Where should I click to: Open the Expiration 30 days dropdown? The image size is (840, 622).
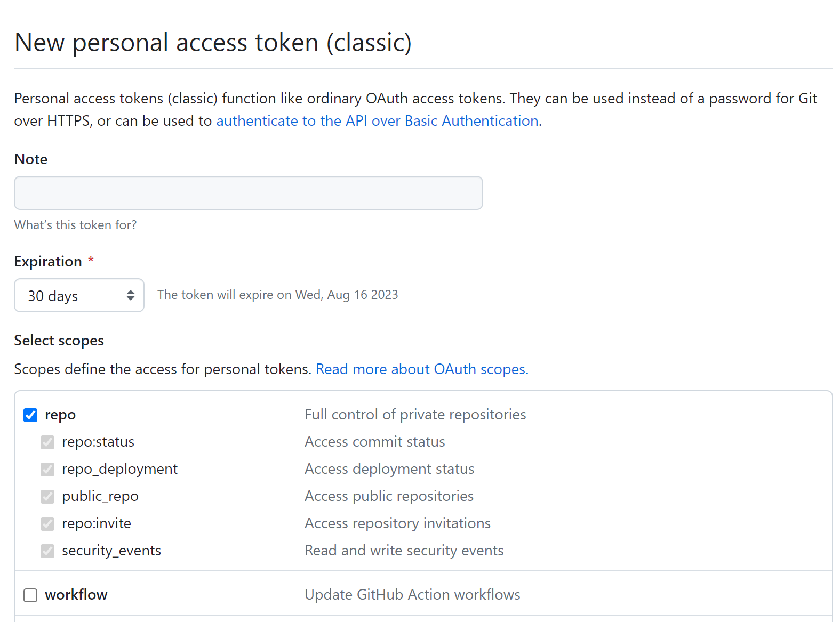click(x=79, y=295)
